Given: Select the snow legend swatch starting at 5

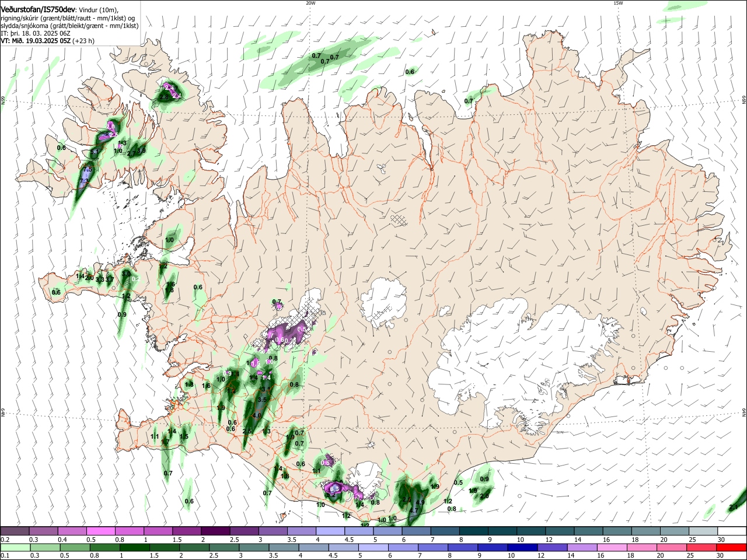Looking at the screenshot, I should (388, 531).
